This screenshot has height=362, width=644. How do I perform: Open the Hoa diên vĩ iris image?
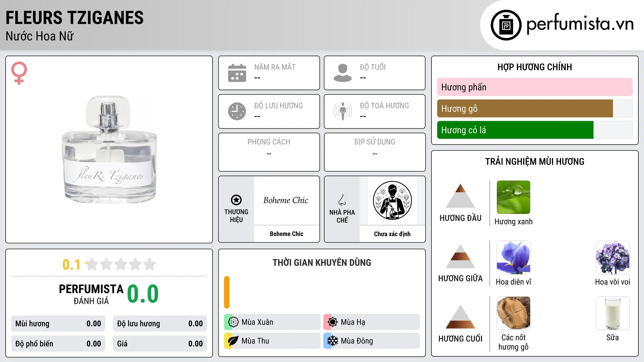(514, 258)
